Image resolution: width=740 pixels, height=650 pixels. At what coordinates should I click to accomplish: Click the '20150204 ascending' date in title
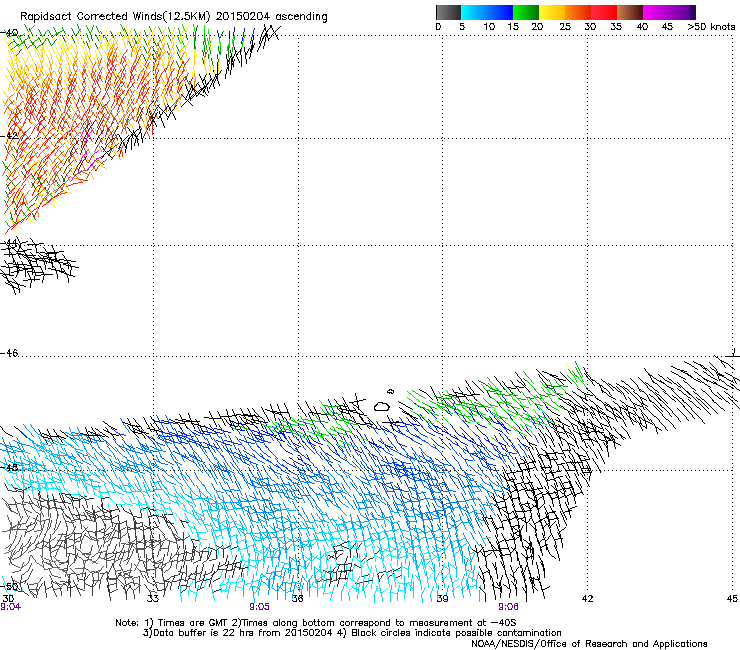click(x=271, y=17)
